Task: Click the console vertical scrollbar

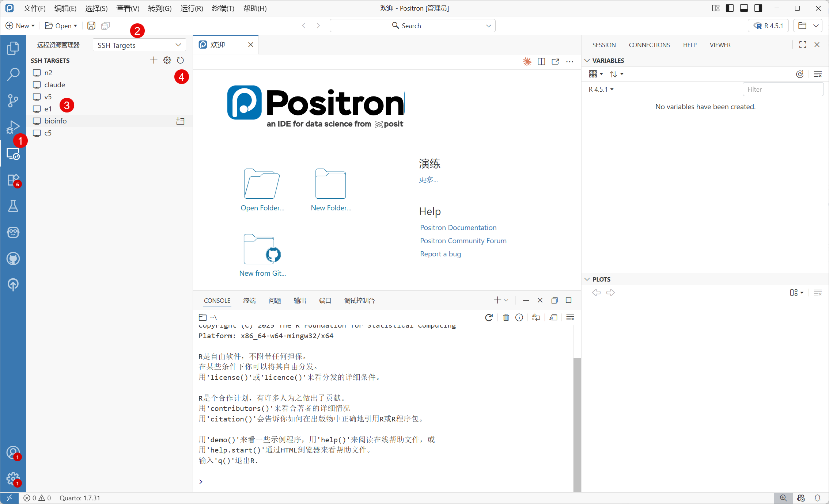Action: (577, 424)
